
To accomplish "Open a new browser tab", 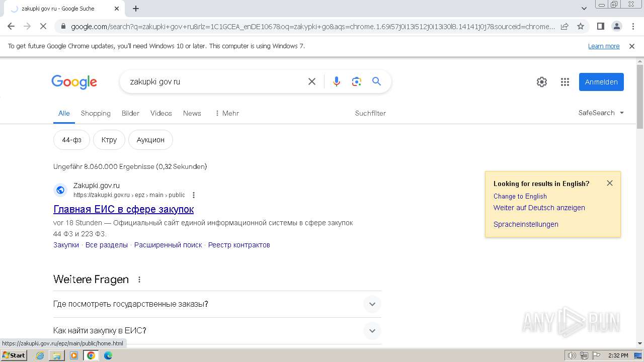I will coord(136,9).
